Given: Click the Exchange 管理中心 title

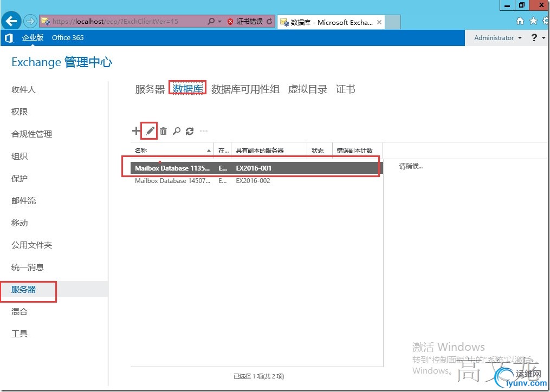Looking at the screenshot, I should point(62,62).
